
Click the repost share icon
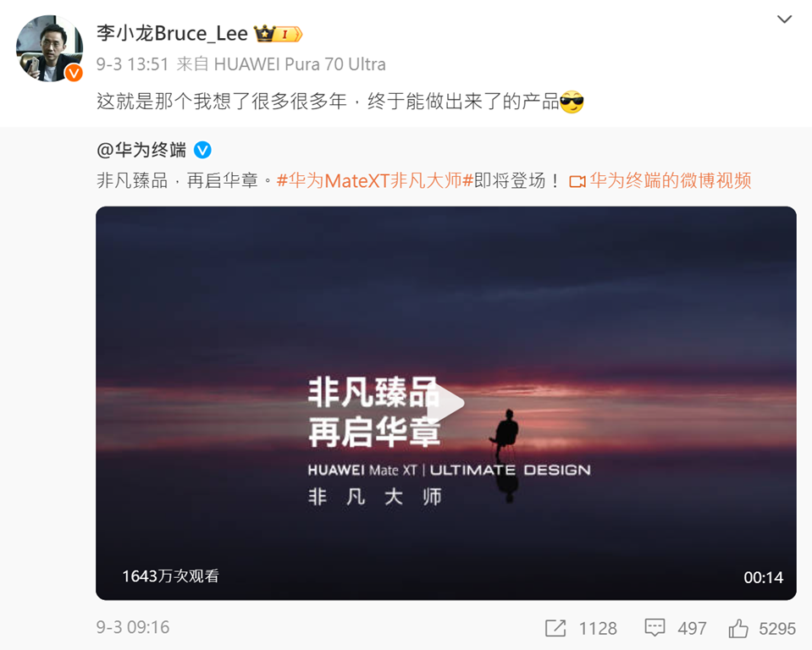555,628
